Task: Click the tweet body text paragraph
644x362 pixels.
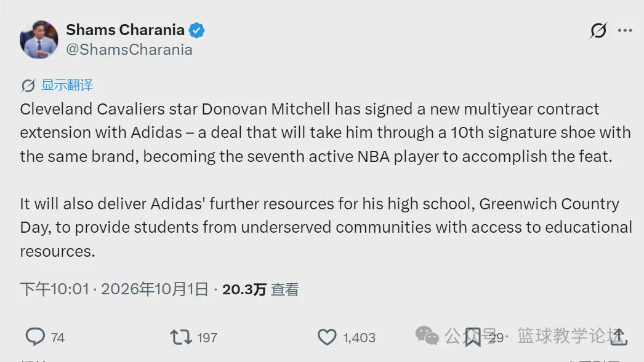Action: coord(326,180)
